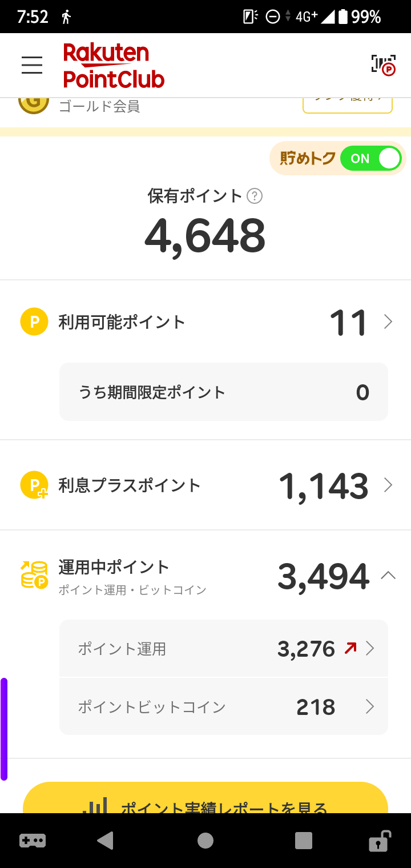
Task: Tap the Rakuten PointClub logo
Action: 114,66
